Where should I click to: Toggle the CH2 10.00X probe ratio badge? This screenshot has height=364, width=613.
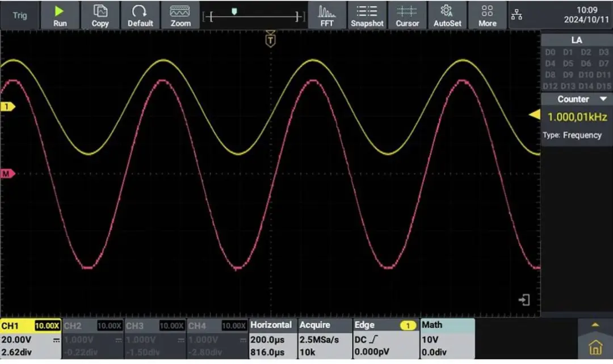coord(110,325)
